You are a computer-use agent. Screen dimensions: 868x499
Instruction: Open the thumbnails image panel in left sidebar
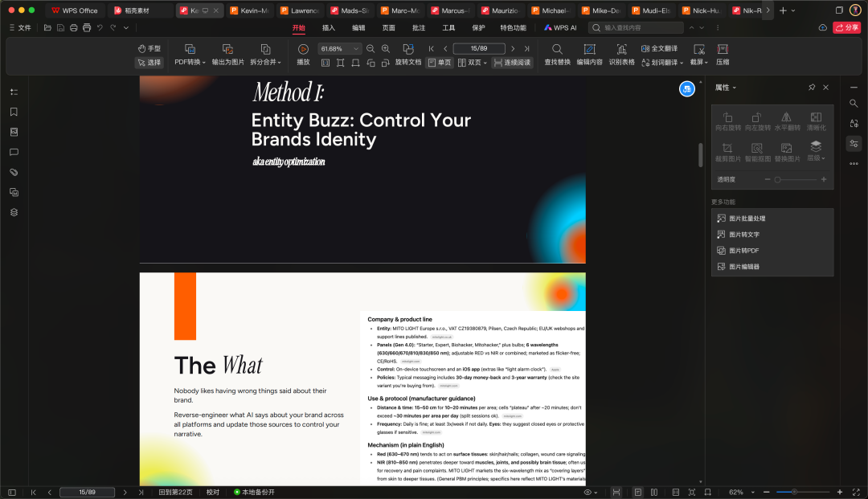tap(14, 132)
